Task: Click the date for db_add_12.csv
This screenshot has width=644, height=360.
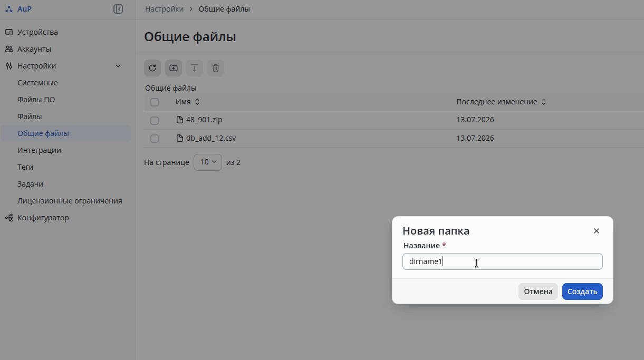Action: [x=475, y=138]
